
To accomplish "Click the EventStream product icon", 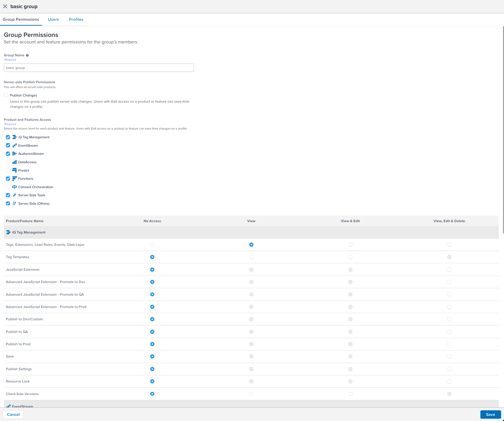I will pyautogui.click(x=14, y=145).
